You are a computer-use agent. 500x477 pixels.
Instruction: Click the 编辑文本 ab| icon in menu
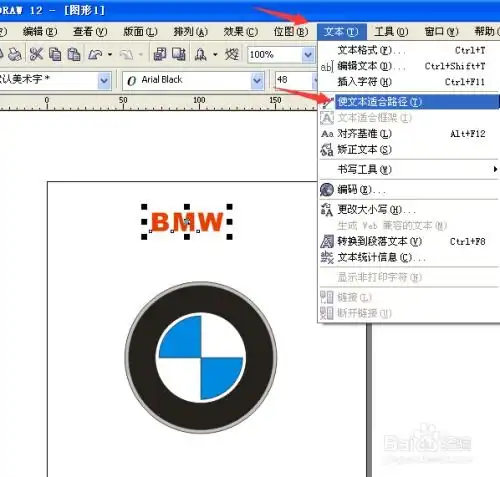pyautogui.click(x=327, y=67)
